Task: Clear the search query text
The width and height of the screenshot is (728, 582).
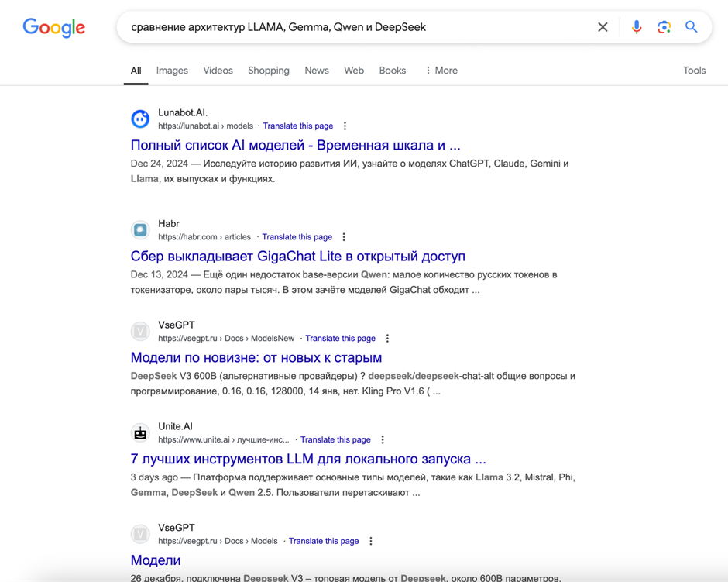Action: coord(603,27)
